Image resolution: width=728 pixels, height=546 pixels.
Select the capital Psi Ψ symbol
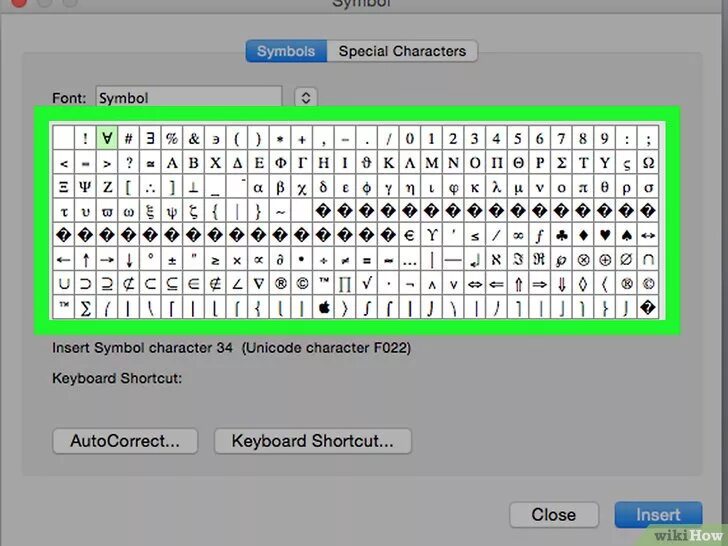tap(85, 187)
